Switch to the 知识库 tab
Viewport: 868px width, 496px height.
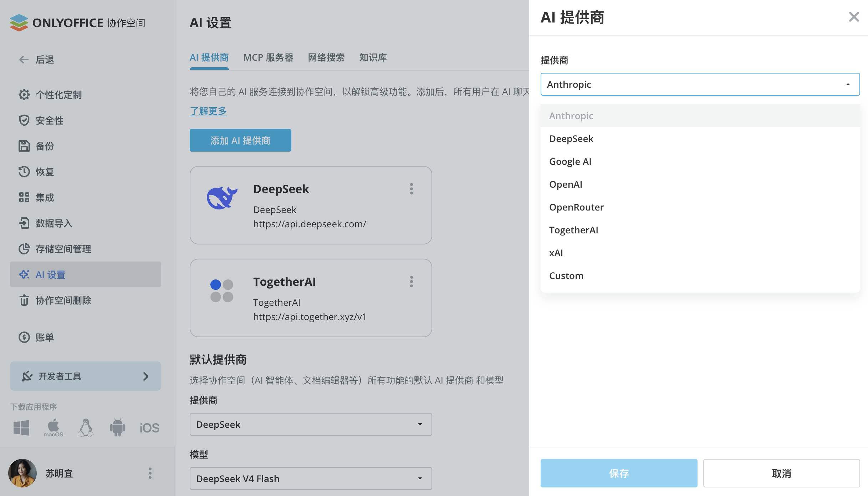373,57
